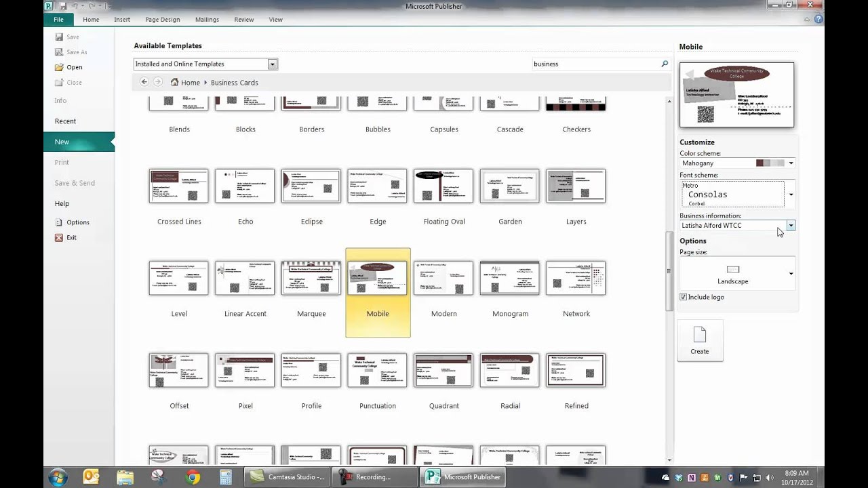Viewport: 868px width, 488px height.
Task: Click the volume speaker icon in tray
Action: pos(770,477)
